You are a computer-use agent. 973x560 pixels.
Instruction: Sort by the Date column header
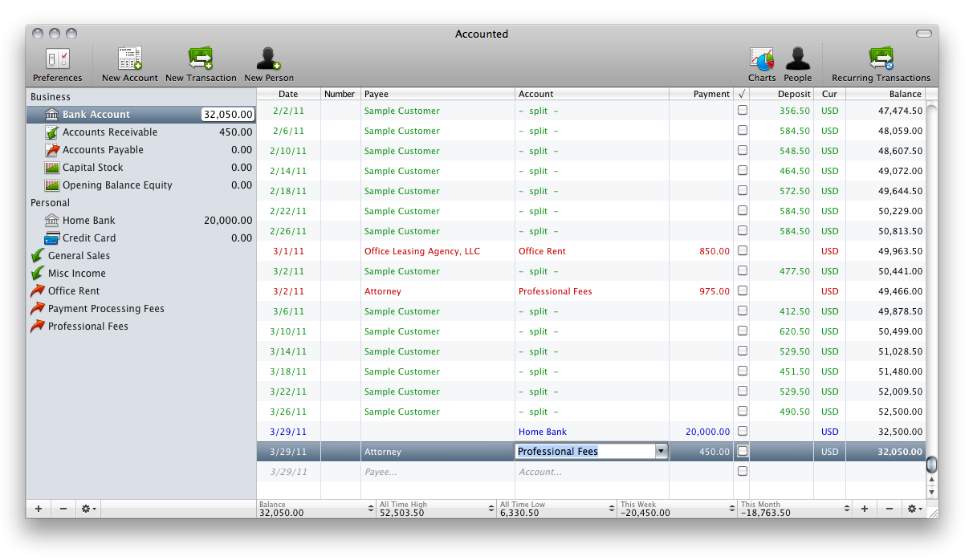coord(288,94)
